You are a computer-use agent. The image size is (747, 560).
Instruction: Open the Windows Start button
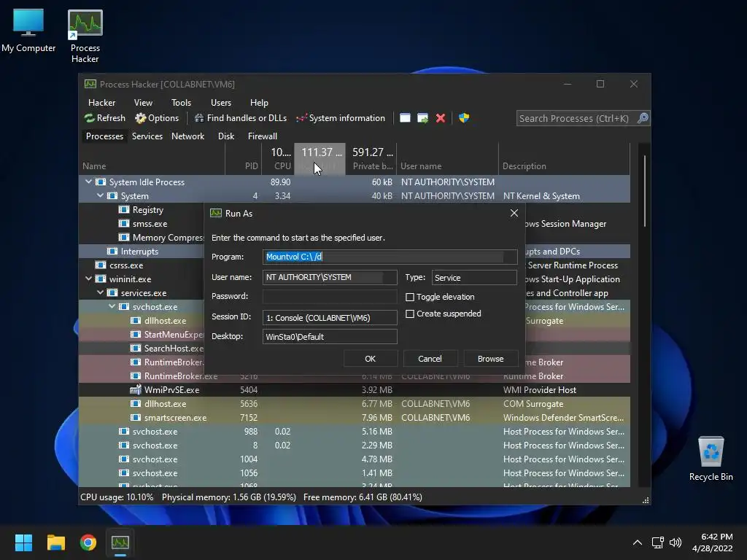point(23,542)
